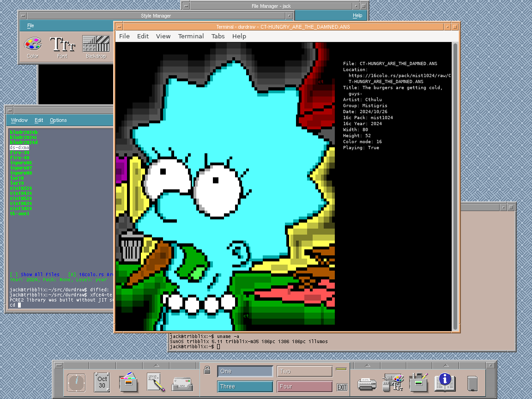Click the 16colo.rs URL in the info panel

[x=399, y=79]
